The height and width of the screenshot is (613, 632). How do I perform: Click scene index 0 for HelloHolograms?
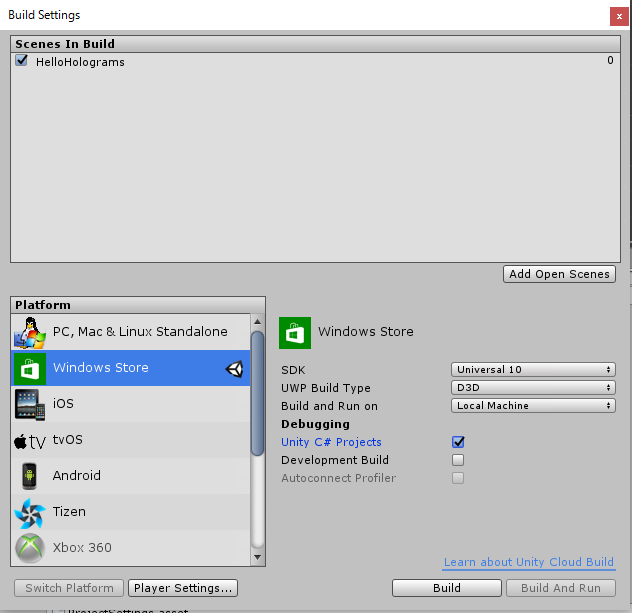tap(610, 60)
